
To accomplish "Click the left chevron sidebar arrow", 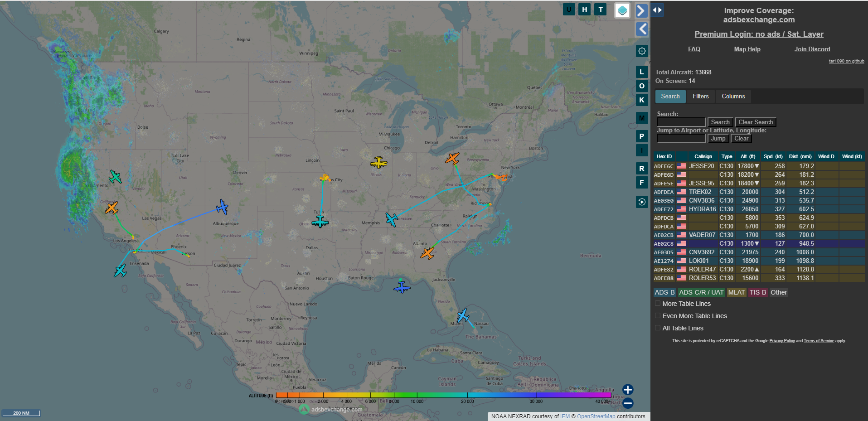I will pos(641,29).
